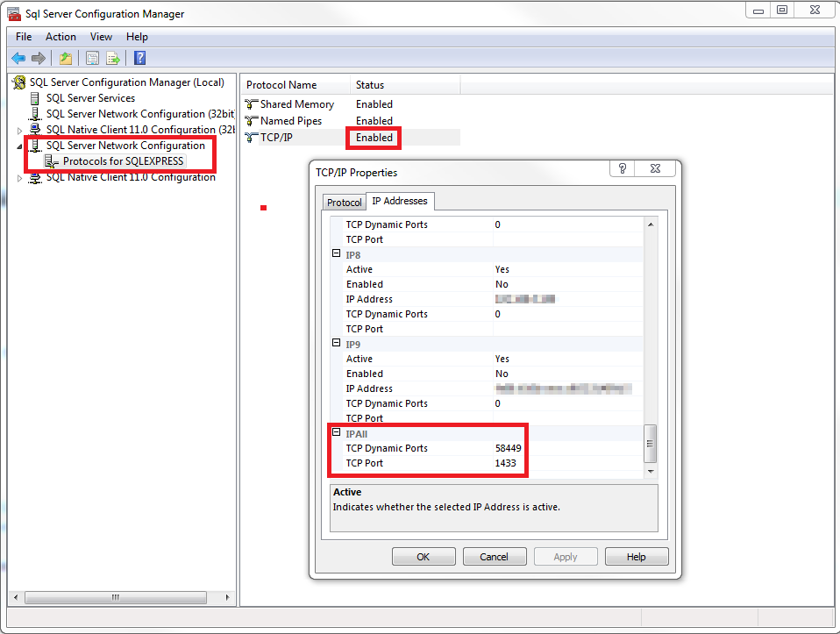Click the Forward navigation arrow in the toolbar
840x634 pixels.
(39, 58)
